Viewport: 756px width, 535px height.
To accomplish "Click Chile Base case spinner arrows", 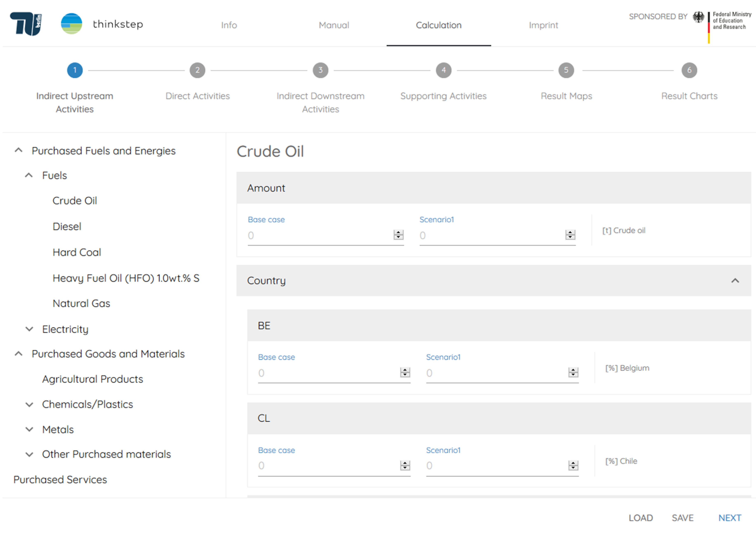I will (x=405, y=465).
